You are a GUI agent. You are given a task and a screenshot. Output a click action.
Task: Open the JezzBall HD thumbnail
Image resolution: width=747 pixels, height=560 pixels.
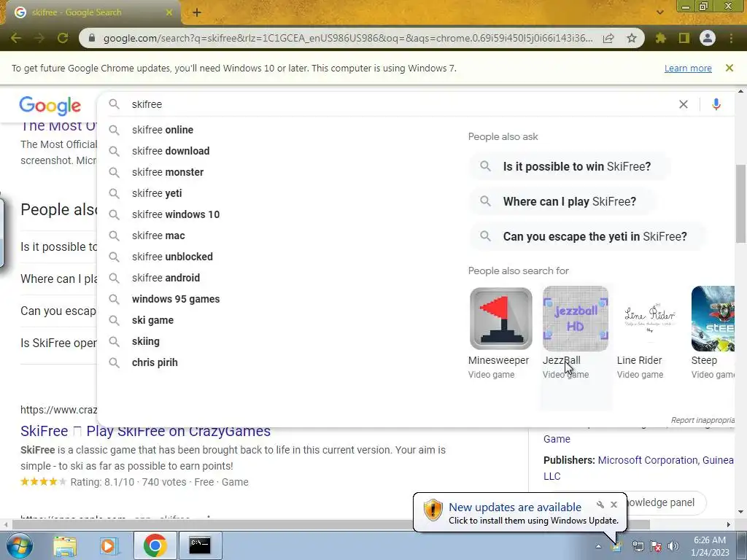[x=576, y=319]
